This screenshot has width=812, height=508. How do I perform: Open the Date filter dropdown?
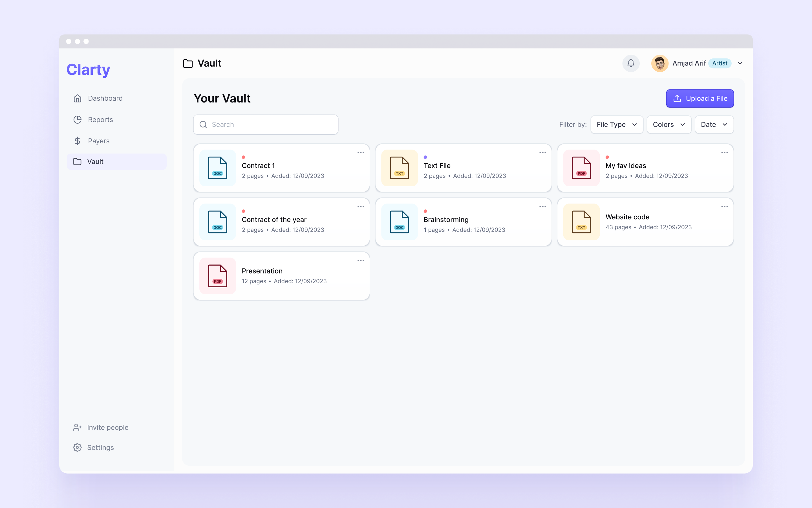[x=714, y=125]
